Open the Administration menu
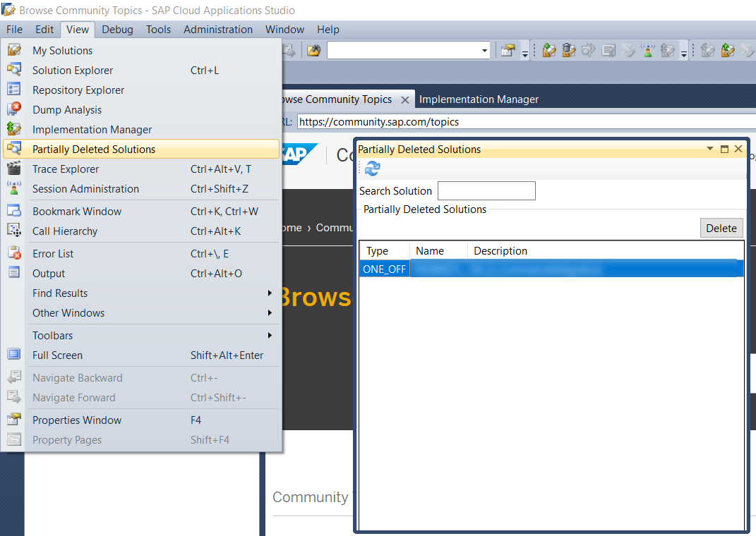This screenshot has height=536, width=756. 218,30
